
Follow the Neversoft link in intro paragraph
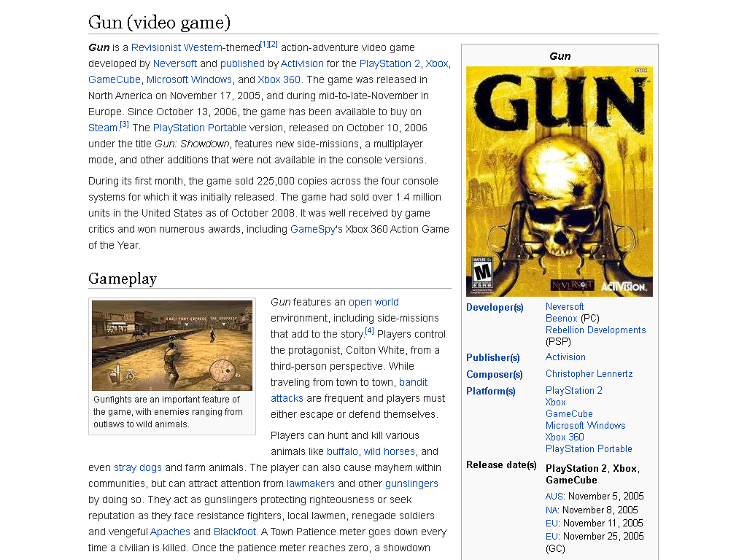[x=175, y=64]
